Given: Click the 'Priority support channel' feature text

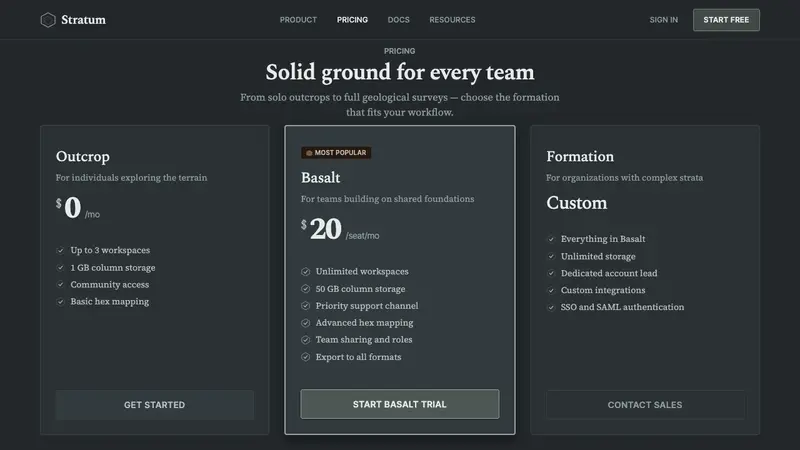Looking at the screenshot, I should click(367, 306).
